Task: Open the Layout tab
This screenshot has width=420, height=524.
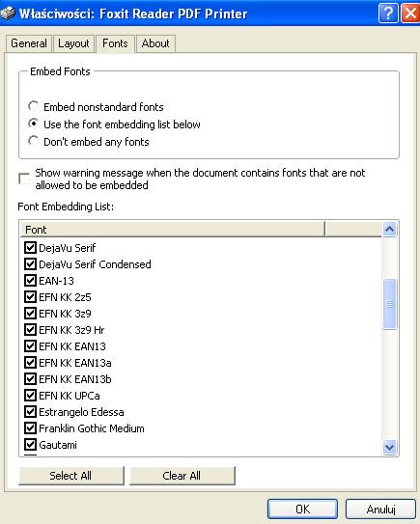Action: coord(73,43)
